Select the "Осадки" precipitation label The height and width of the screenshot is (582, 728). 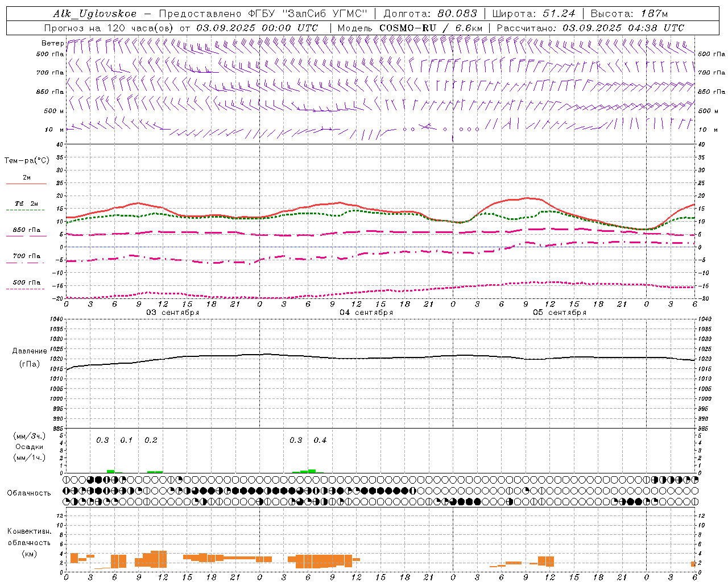[x=30, y=447]
